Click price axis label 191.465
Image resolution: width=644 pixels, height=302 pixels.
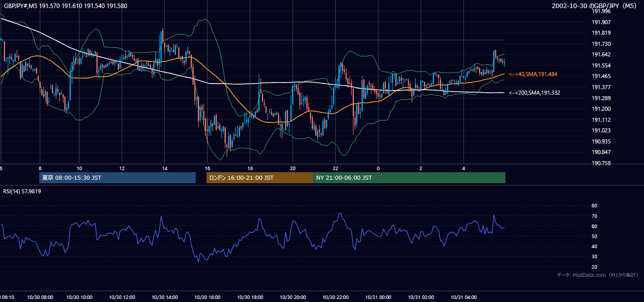click(601, 76)
